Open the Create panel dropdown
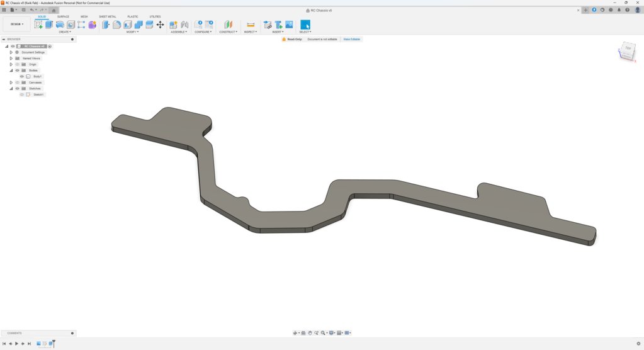Viewport: 644px width, 350px height. [64, 32]
